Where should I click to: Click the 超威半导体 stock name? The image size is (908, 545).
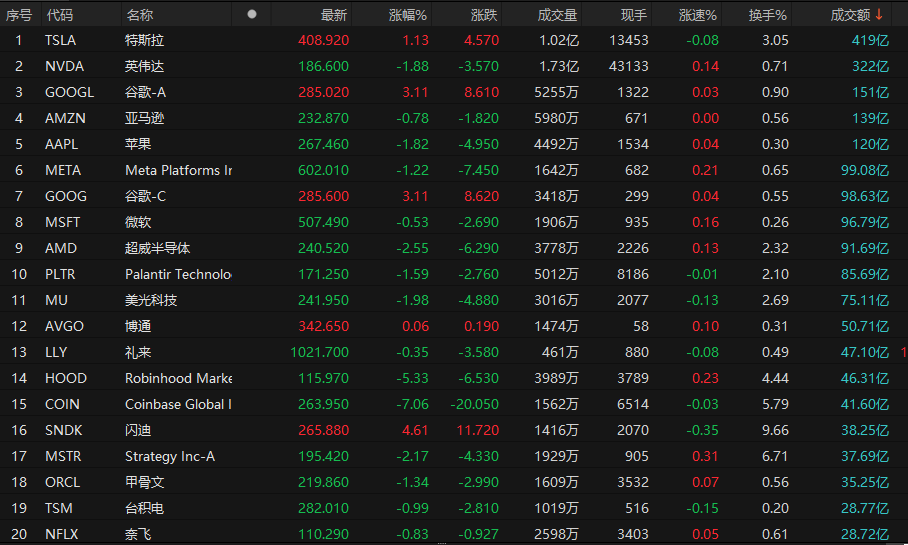click(158, 248)
